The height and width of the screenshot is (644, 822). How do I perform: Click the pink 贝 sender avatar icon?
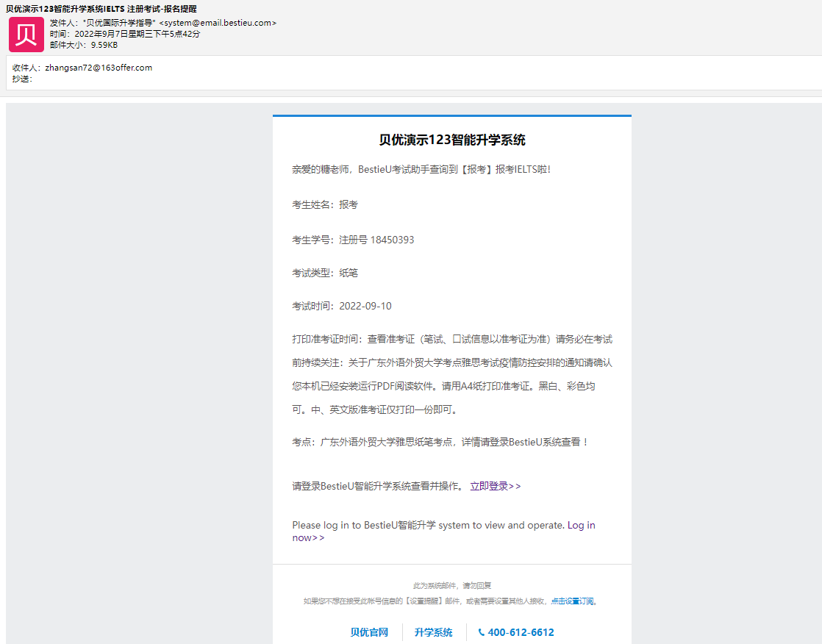[x=26, y=35]
